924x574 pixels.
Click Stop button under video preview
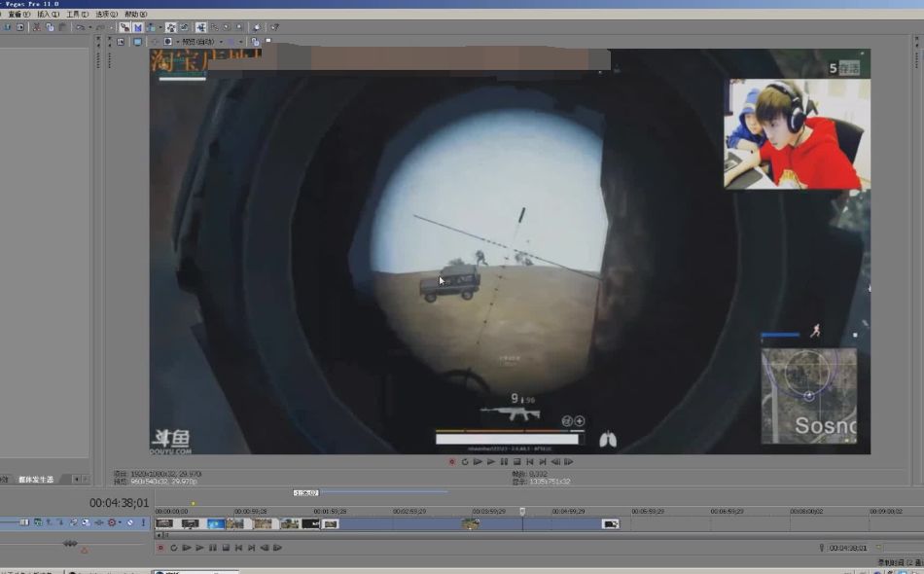516,461
